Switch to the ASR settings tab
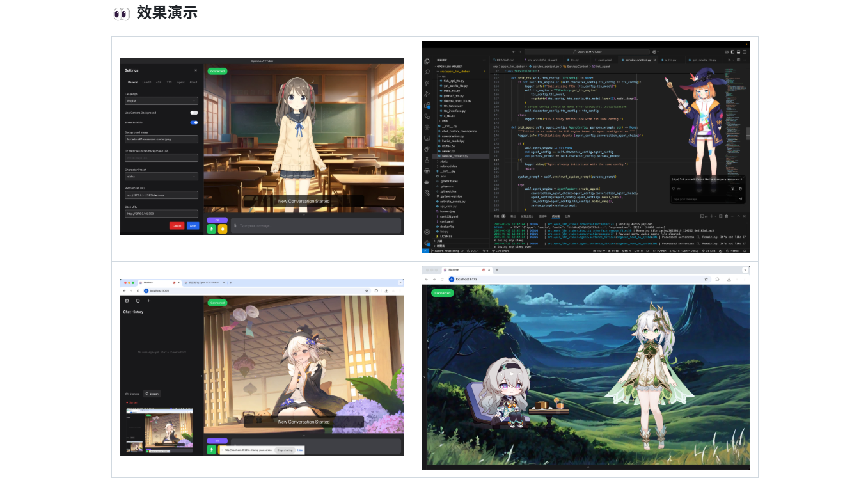This screenshot has width=868, height=485. click(x=159, y=82)
